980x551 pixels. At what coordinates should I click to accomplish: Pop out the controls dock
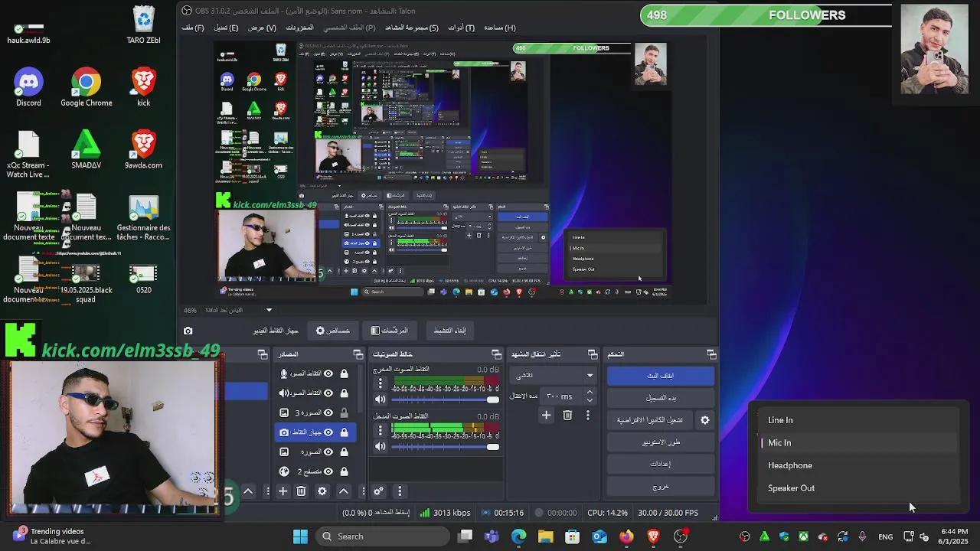[711, 354]
